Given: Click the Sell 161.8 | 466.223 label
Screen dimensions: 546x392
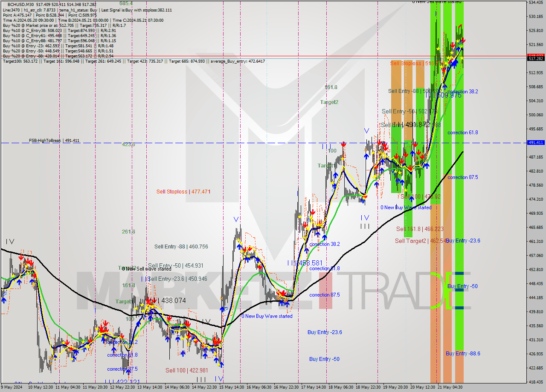Looking at the screenshot, I should pyautogui.click(x=419, y=229).
